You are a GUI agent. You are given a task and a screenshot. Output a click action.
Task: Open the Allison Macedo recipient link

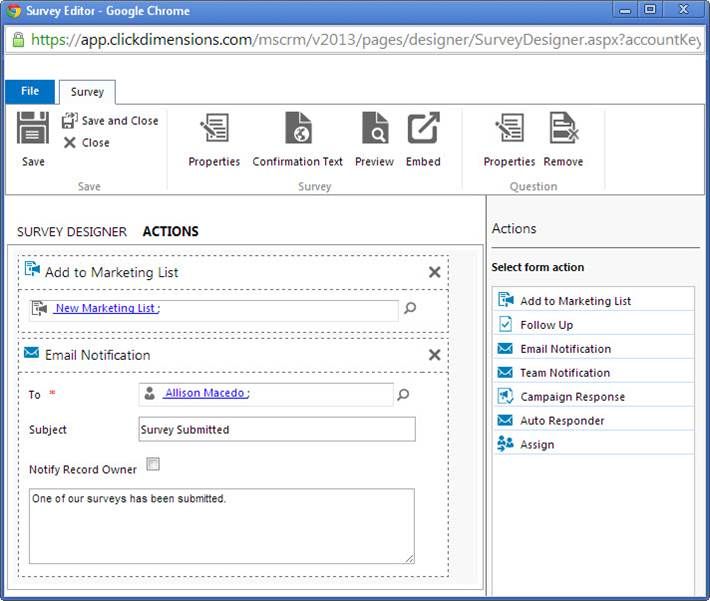pyautogui.click(x=205, y=394)
